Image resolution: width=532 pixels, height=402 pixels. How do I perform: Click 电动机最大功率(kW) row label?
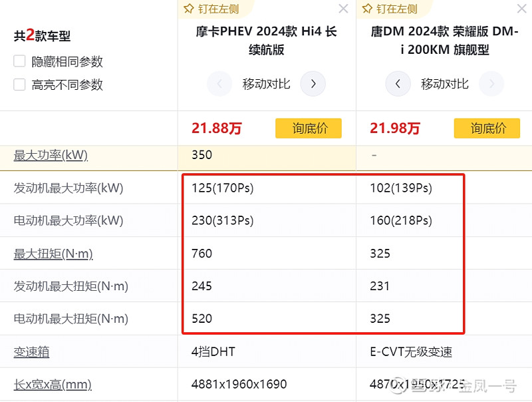click(x=68, y=220)
